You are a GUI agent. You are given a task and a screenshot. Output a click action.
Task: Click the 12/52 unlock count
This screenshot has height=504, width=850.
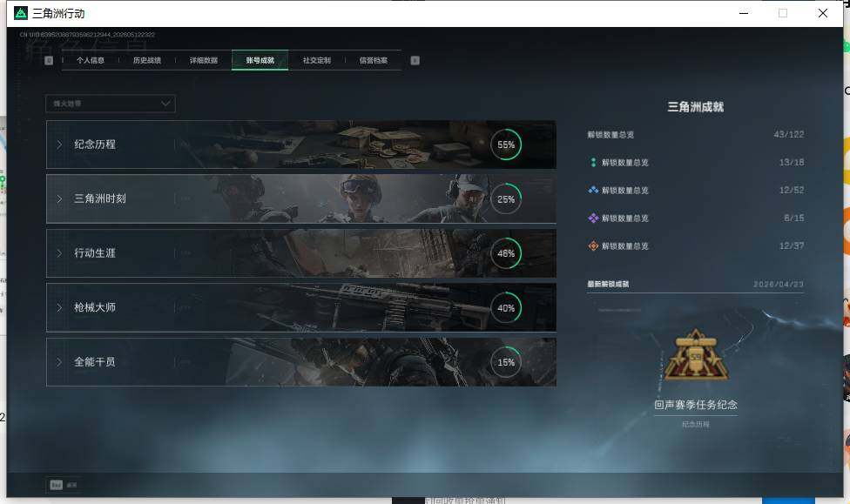tap(792, 191)
